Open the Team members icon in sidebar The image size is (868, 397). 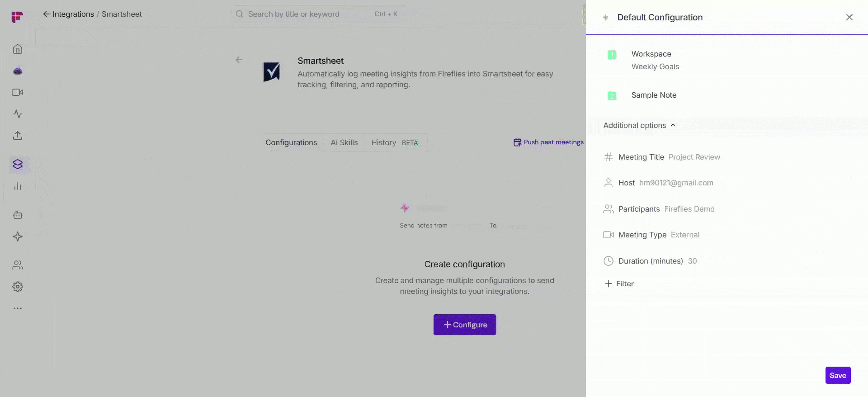pyautogui.click(x=18, y=265)
